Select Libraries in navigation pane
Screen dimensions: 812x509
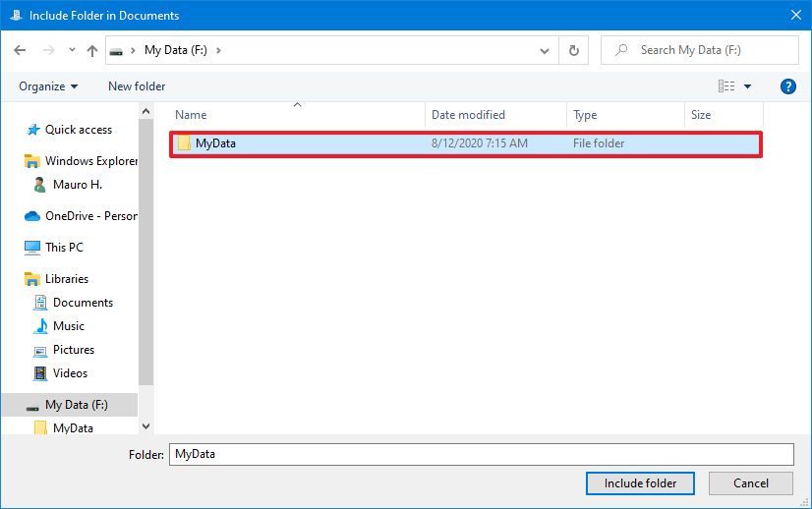[67, 279]
